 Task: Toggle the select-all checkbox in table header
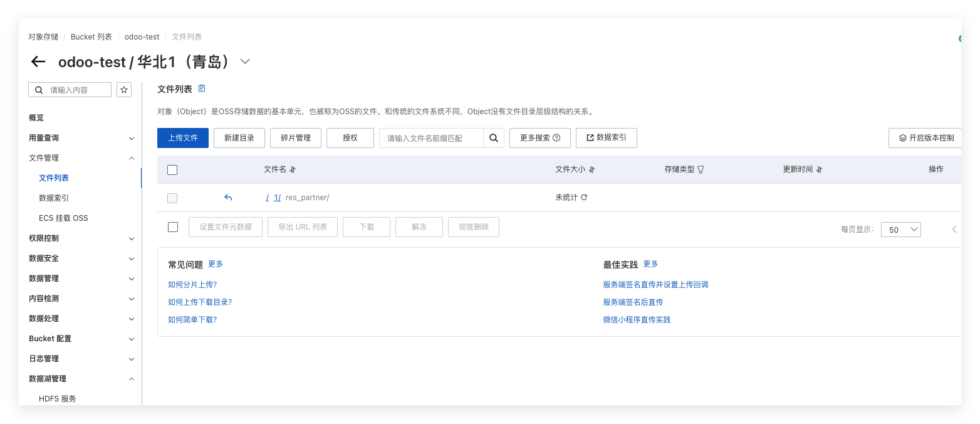pos(173,169)
